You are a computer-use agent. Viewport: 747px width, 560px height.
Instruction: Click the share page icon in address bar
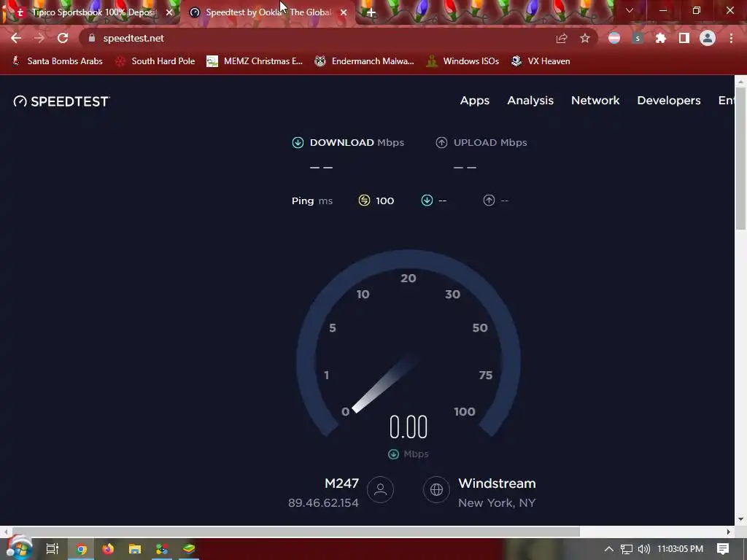pos(562,38)
